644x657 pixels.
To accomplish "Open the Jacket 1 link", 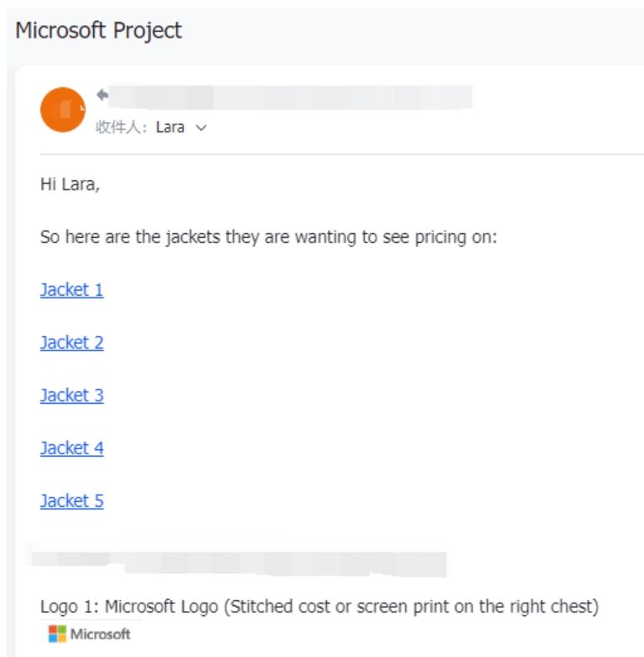I will click(71, 290).
